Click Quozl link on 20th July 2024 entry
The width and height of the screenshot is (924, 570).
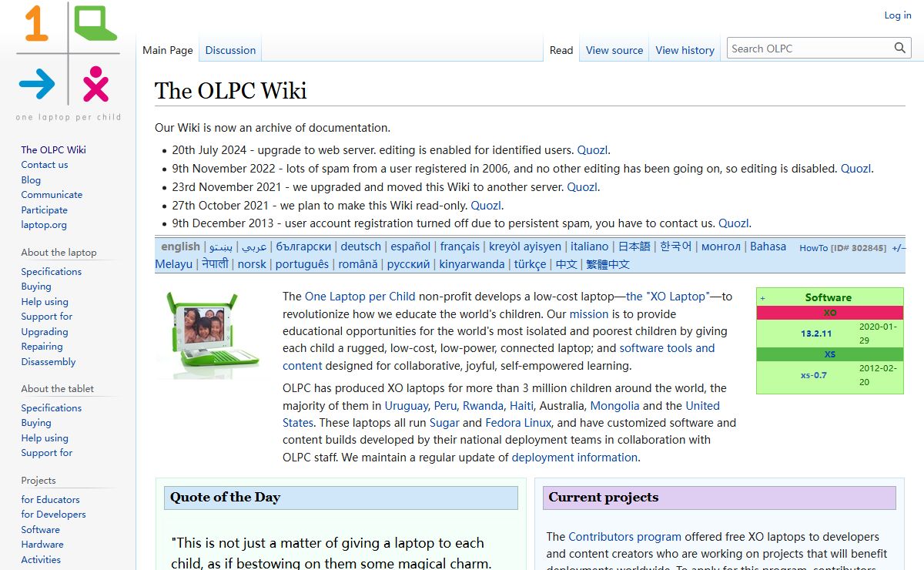pos(593,150)
